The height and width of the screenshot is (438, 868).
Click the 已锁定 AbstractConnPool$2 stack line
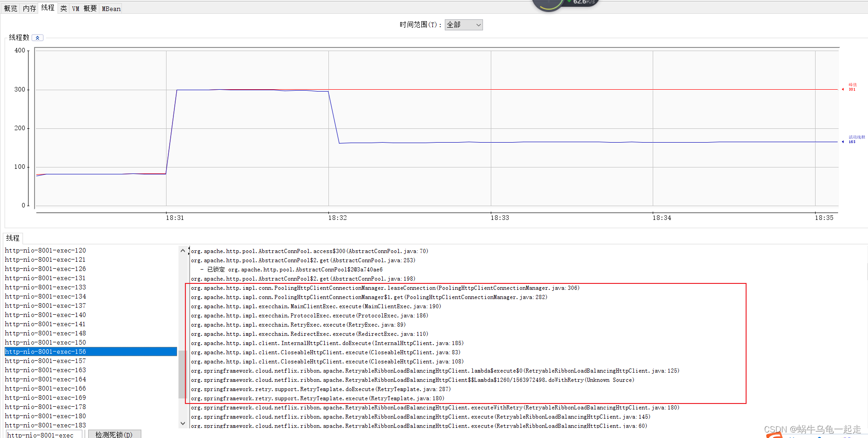(x=291, y=270)
